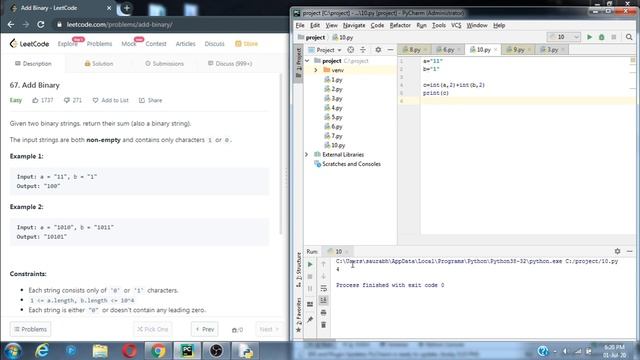Close the 10.py editor tab

[x=496, y=50]
